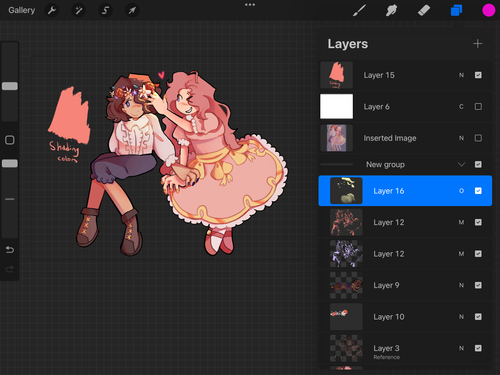Image resolution: width=500 pixels, height=375 pixels.
Task: Tap the Redo arrow
Action: tap(10, 269)
